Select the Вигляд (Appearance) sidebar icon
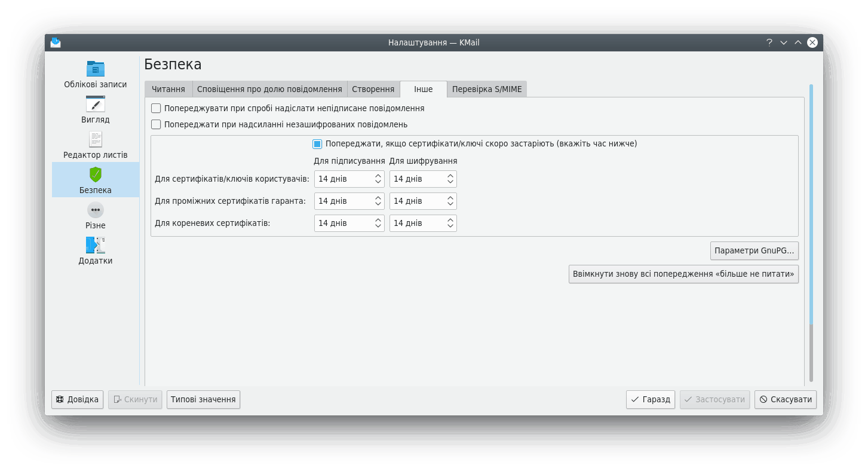Viewport: 868px width, 471px height. pos(95,104)
